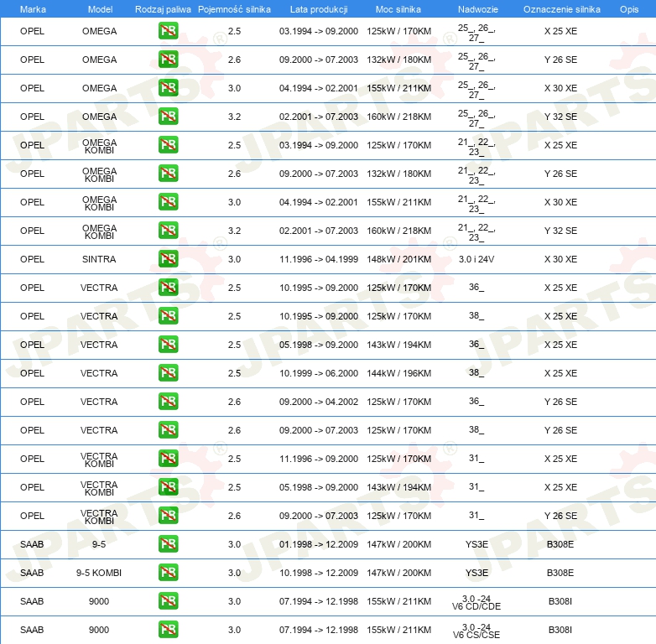Viewport: 656px width, 644px height.
Task: Click the 'Rodzaj paliwa' column header
Action: (163, 9)
